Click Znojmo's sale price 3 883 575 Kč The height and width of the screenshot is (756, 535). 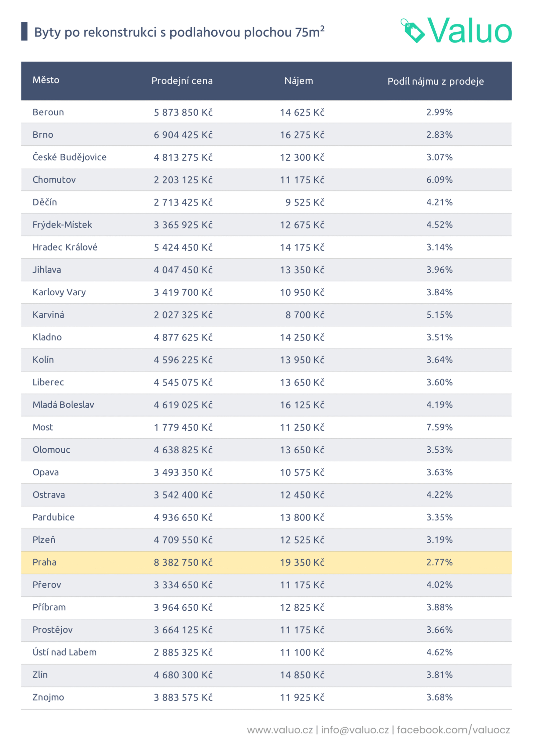183,697
